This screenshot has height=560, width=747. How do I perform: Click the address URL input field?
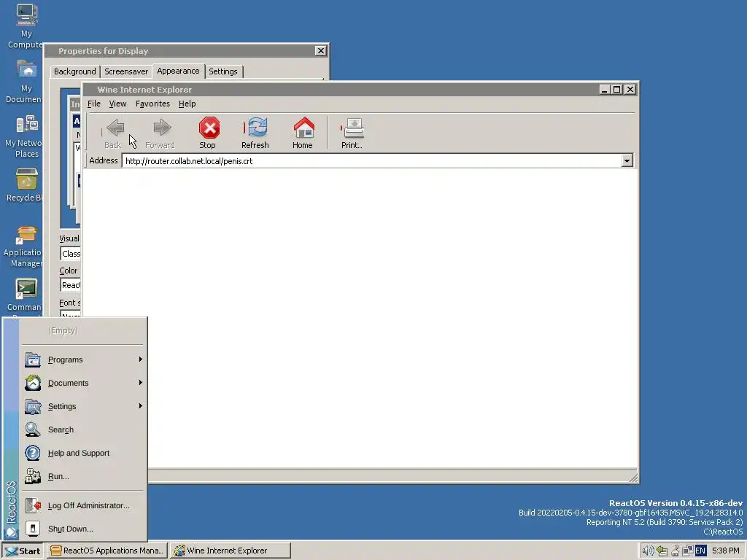tap(371, 161)
